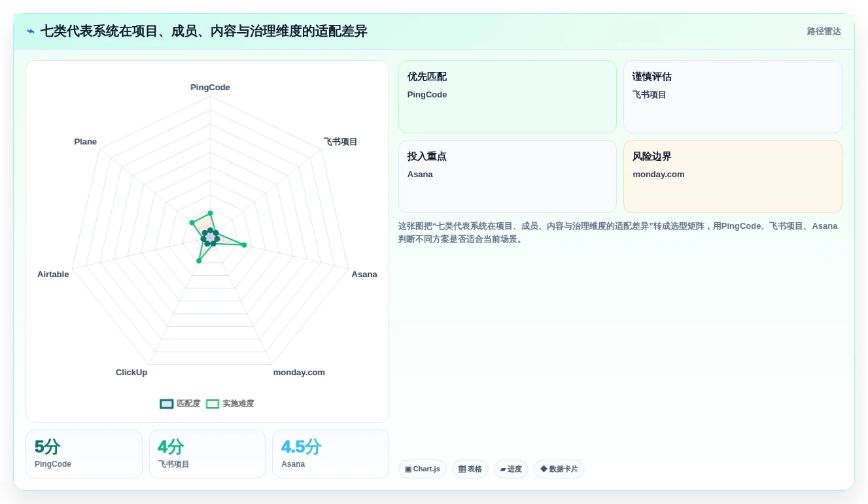Click the Asana axis label on the radar chart
868x504 pixels.
364,275
